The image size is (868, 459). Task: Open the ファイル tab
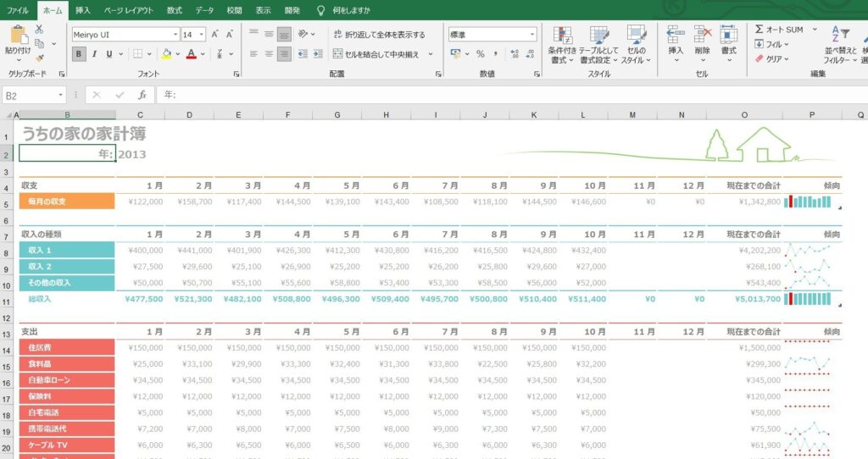tap(18, 10)
